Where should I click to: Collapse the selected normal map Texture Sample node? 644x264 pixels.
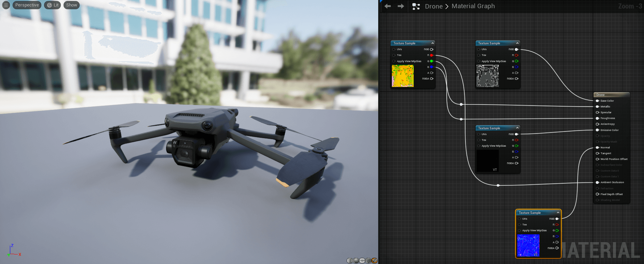[558, 213]
